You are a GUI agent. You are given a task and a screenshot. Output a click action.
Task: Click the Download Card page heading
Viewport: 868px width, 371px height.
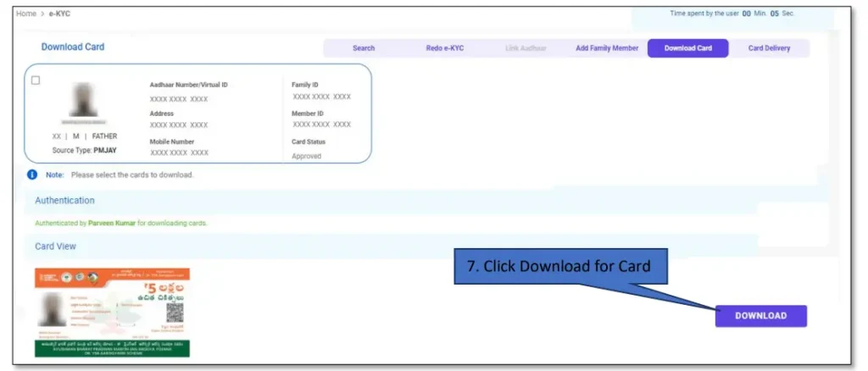73,47
